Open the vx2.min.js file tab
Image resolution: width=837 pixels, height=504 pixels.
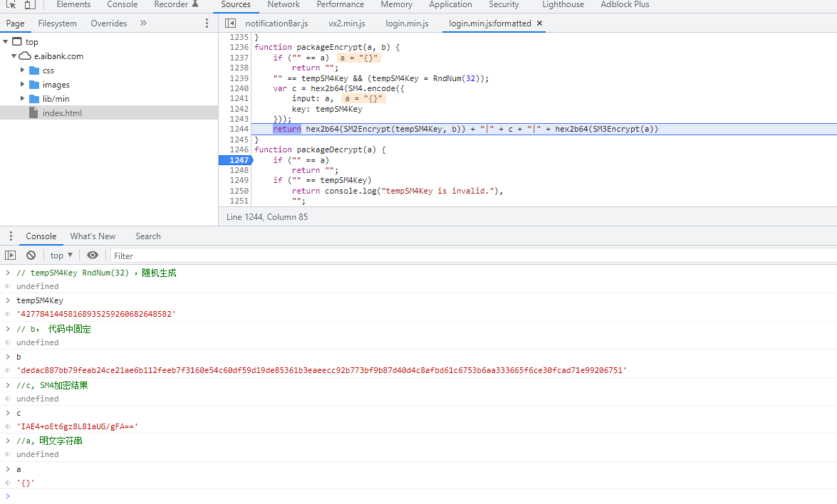click(347, 23)
